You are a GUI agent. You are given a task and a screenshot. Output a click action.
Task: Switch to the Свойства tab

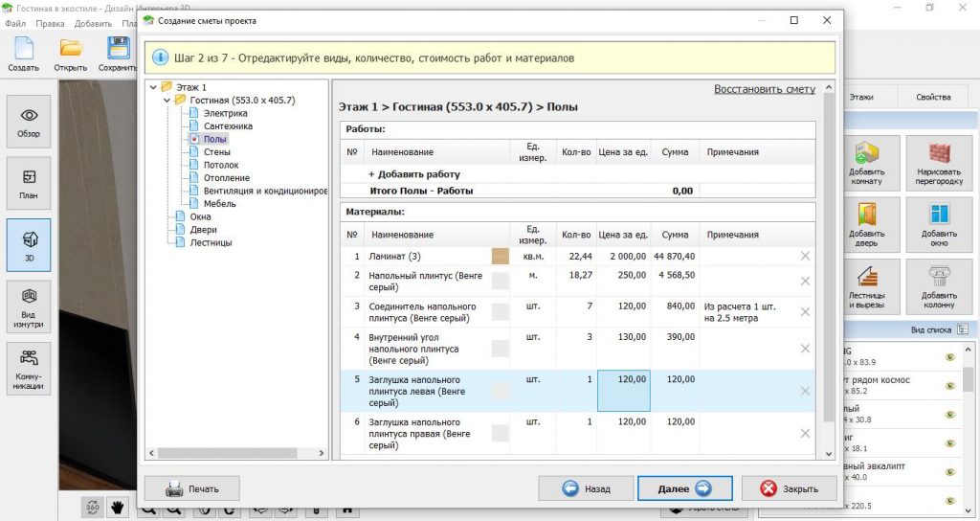(x=932, y=97)
